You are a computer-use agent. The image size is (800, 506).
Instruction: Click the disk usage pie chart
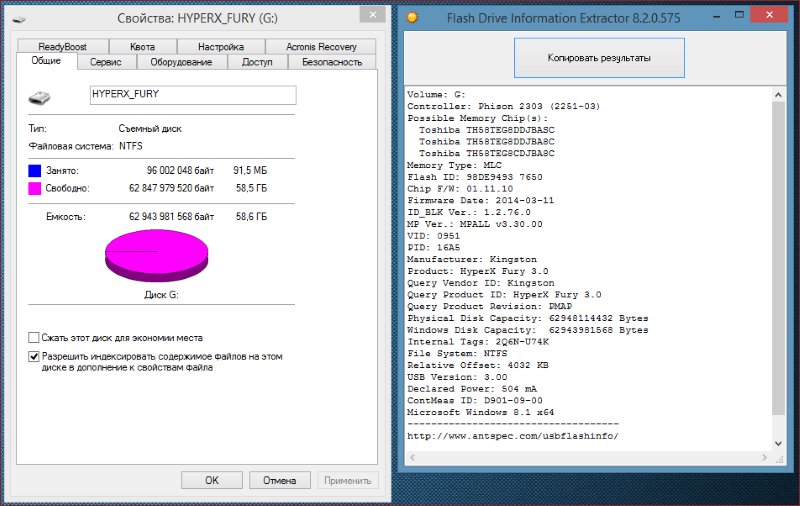tap(157, 256)
